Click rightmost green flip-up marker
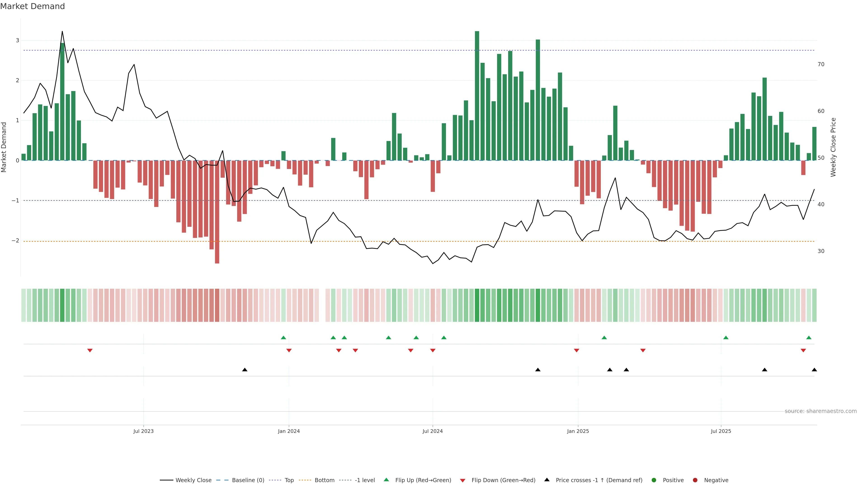 [x=809, y=338]
